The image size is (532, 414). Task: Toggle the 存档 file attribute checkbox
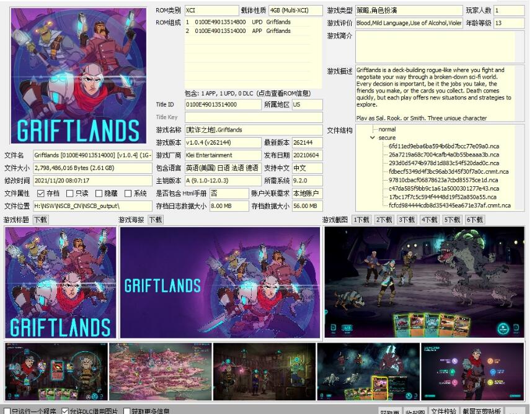41,193
